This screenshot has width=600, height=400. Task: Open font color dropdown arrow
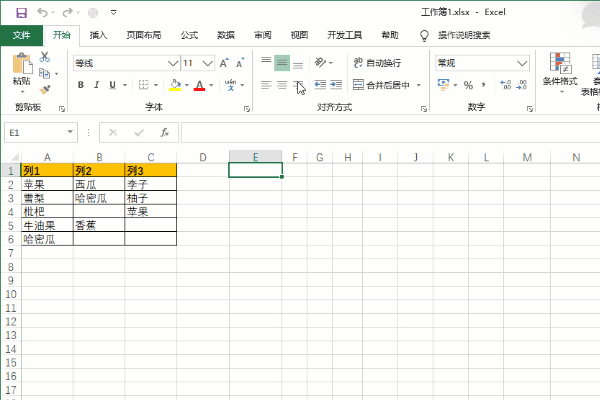211,85
